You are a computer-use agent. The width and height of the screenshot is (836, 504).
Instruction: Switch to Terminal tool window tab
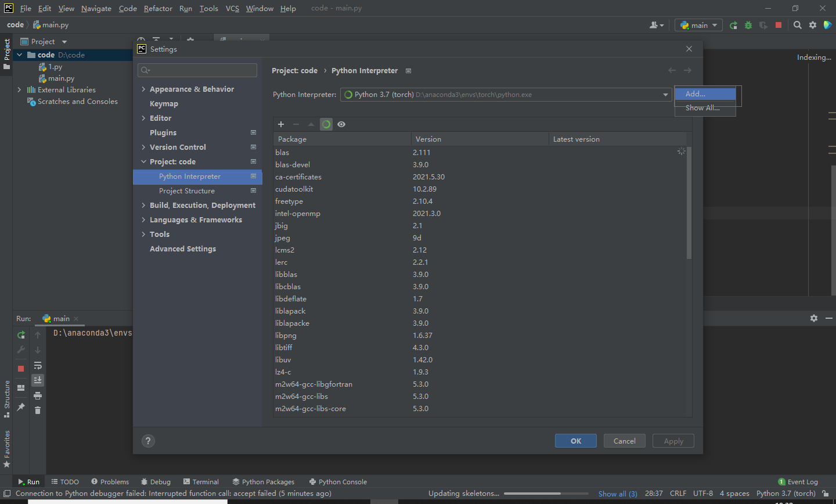pyautogui.click(x=201, y=482)
